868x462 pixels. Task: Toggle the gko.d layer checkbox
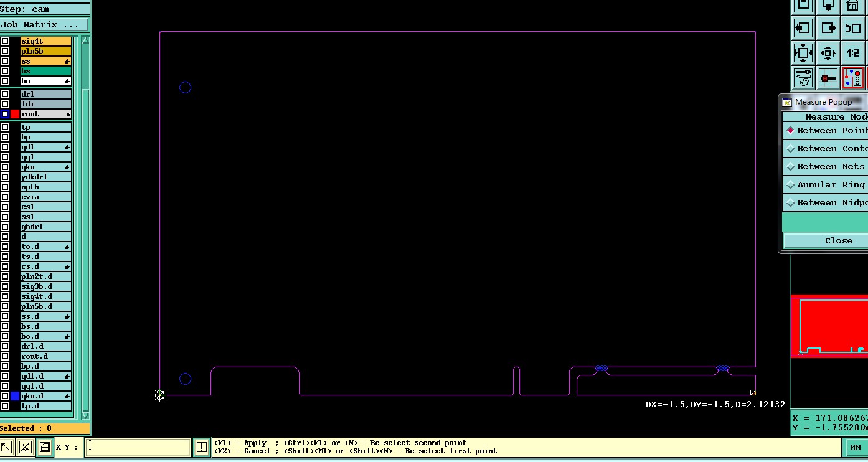pyautogui.click(x=5, y=396)
